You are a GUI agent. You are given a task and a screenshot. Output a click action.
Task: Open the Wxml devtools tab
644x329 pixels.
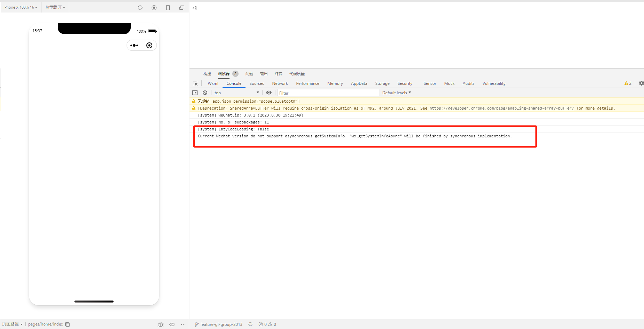(x=213, y=83)
